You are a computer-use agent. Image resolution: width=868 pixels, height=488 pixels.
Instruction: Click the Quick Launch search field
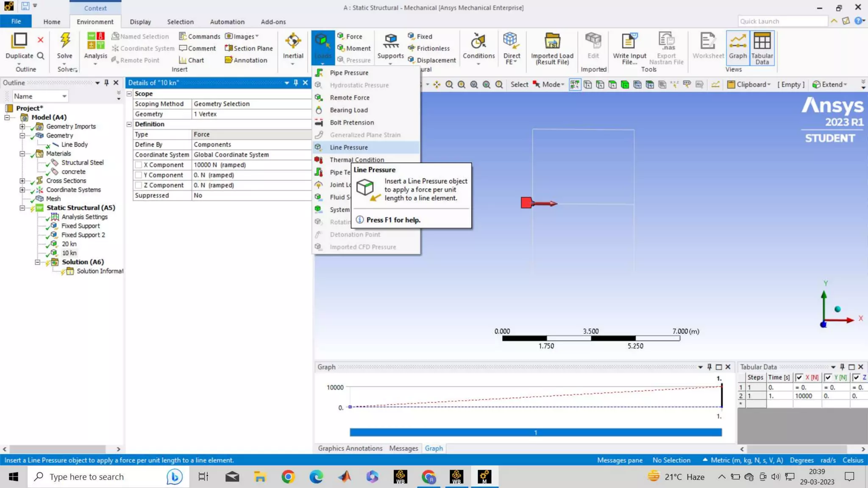tap(782, 21)
